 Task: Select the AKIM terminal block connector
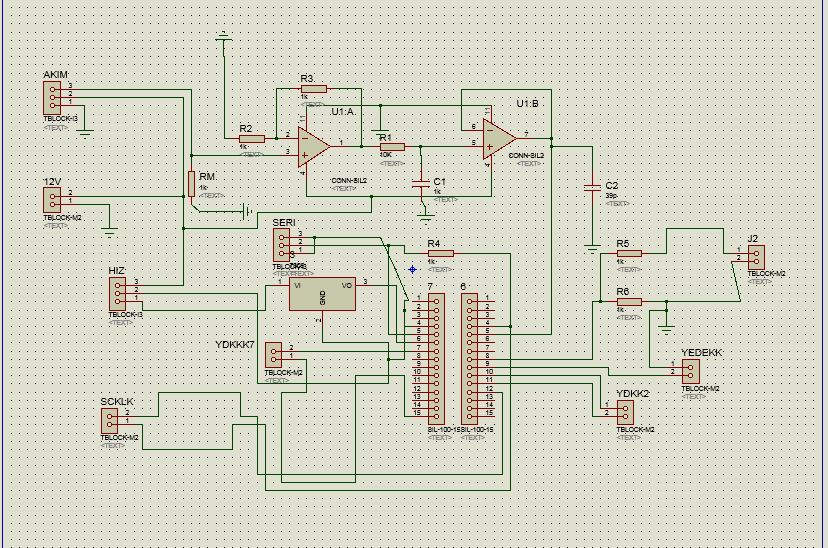[52, 97]
